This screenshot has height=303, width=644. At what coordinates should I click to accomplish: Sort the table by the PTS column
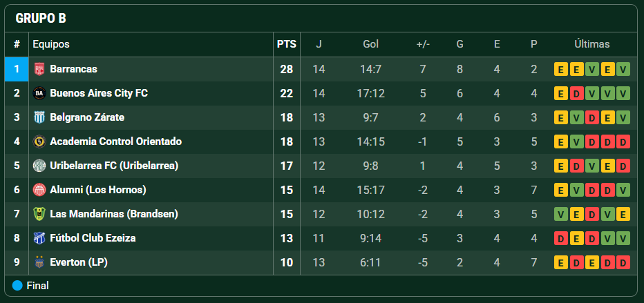pos(287,44)
